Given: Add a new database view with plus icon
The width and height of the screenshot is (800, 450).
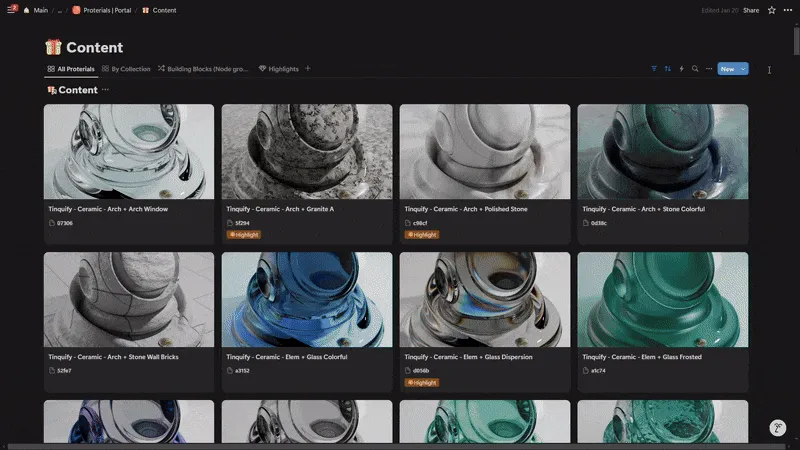Looking at the screenshot, I should pos(308,68).
